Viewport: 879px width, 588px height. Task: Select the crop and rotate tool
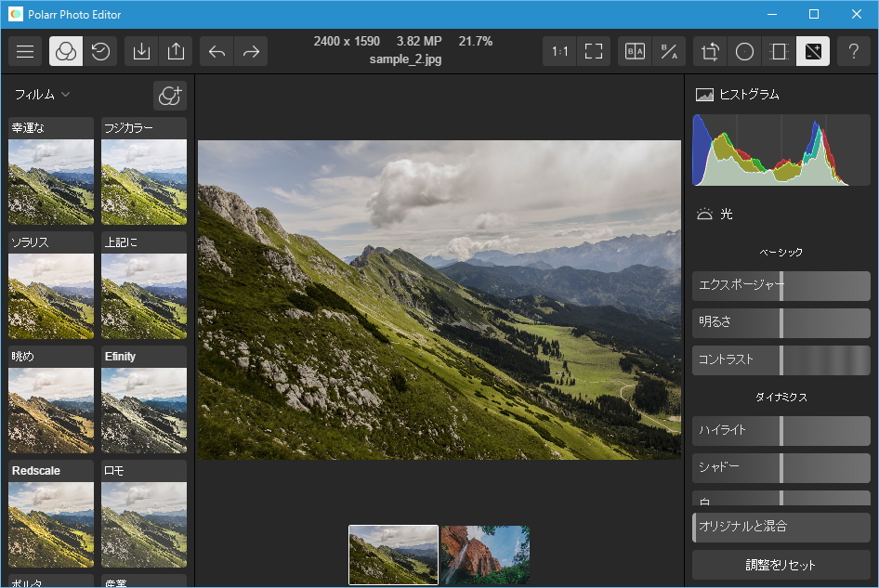pyautogui.click(x=710, y=52)
